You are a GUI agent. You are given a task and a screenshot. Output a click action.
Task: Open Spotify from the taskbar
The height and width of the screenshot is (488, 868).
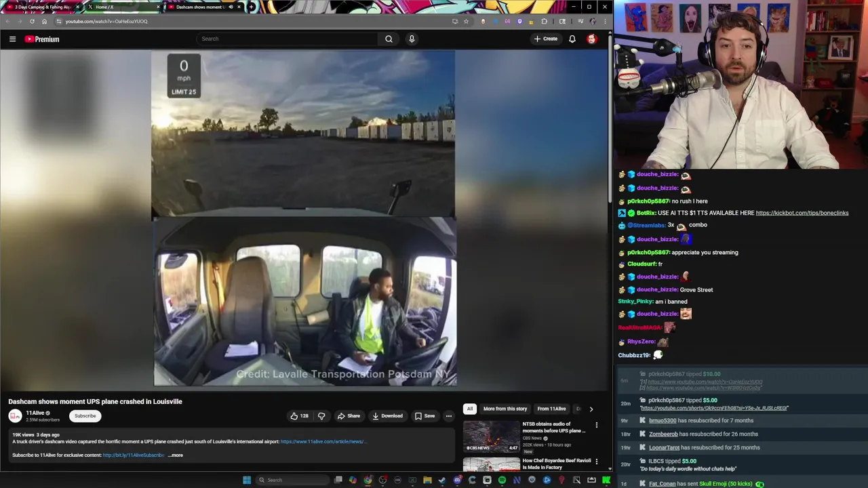(502, 480)
